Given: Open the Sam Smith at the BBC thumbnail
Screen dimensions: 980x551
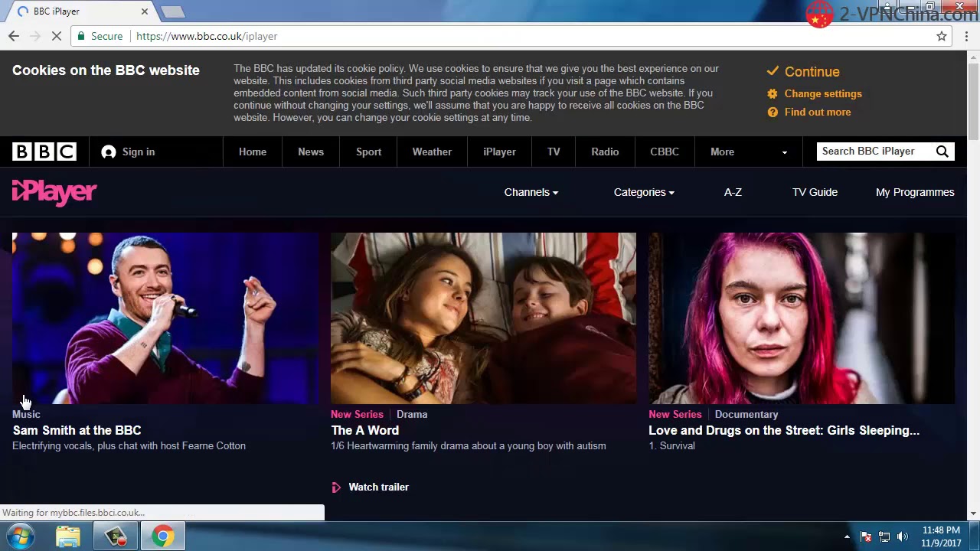Looking at the screenshot, I should pyautogui.click(x=165, y=318).
